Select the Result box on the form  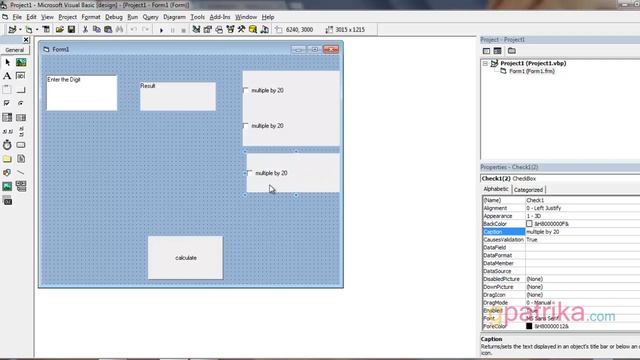coord(178,96)
